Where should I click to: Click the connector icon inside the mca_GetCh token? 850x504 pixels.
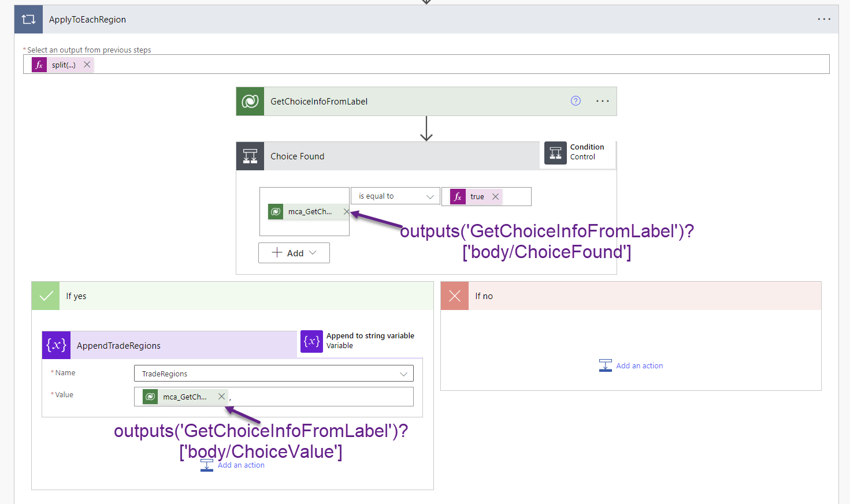(x=276, y=211)
